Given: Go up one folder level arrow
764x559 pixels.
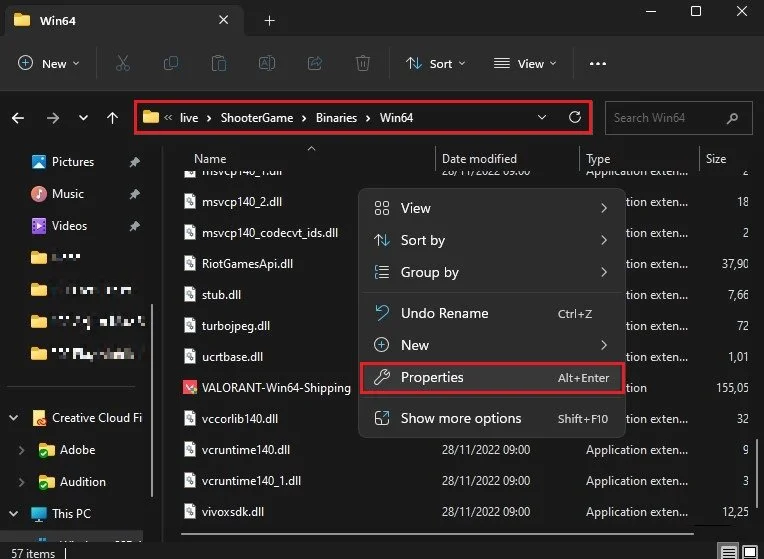Looking at the screenshot, I should click(x=113, y=118).
